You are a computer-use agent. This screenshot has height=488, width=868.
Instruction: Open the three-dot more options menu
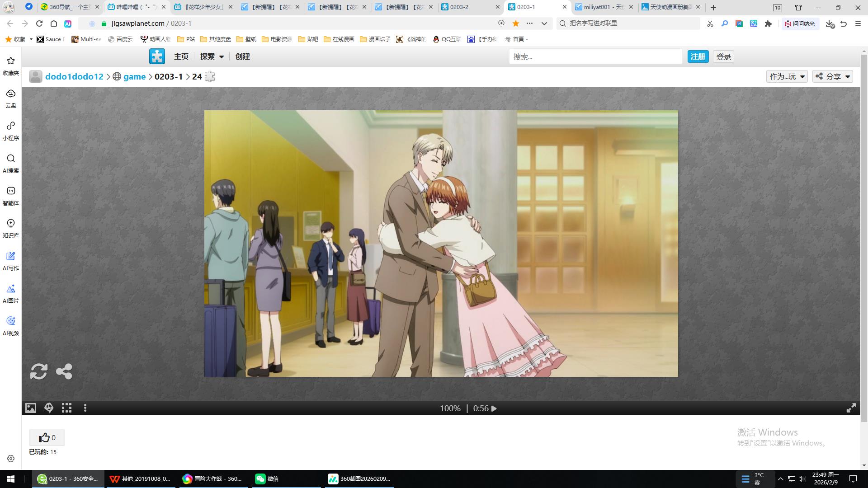pyautogui.click(x=85, y=408)
